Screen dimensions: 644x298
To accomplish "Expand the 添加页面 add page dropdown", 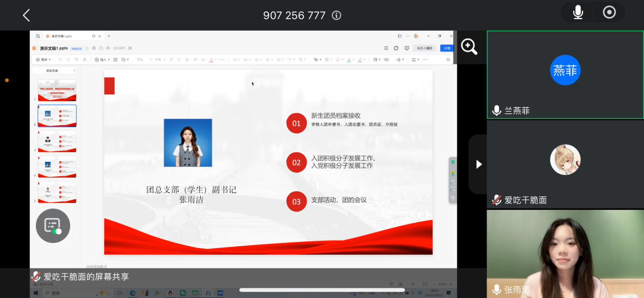I will pos(54,70).
